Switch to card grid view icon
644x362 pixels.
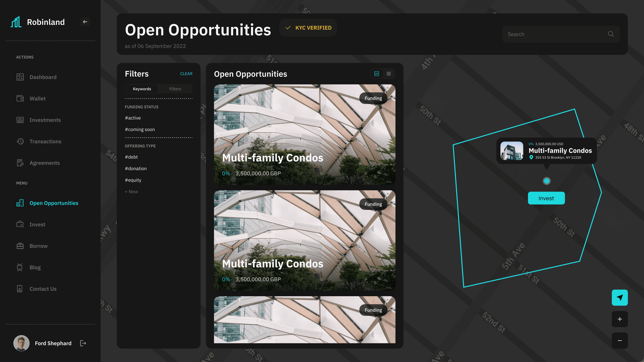pyautogui.click(x=377, y=74)
